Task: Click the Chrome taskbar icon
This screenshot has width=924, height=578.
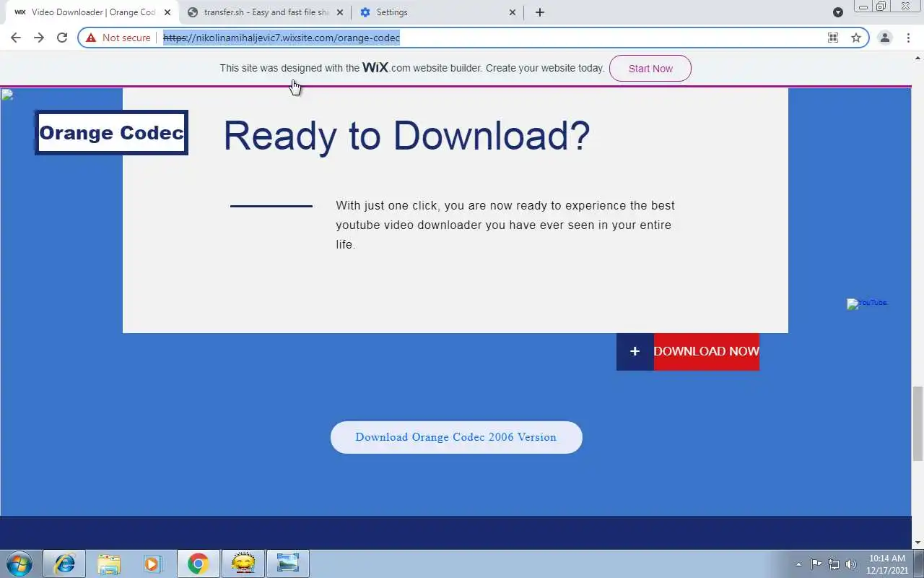Action: tap(199, 564)
